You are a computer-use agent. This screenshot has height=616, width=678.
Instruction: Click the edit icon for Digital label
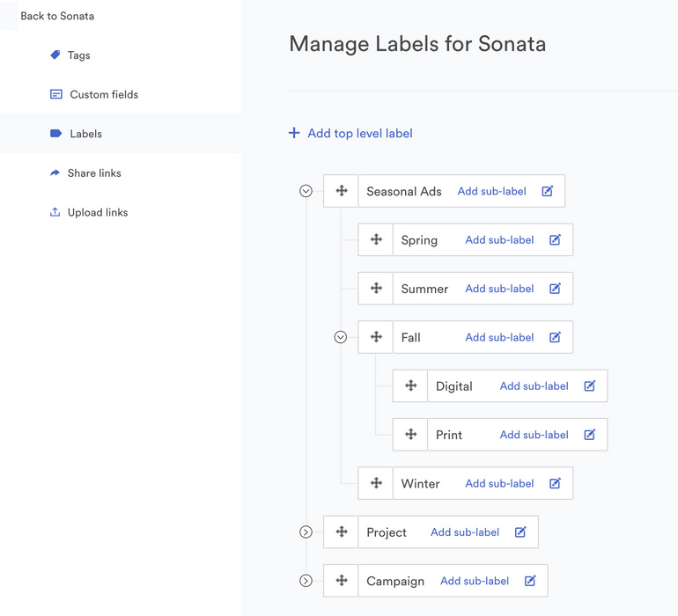pyautogui.click(x=590, y=386)
